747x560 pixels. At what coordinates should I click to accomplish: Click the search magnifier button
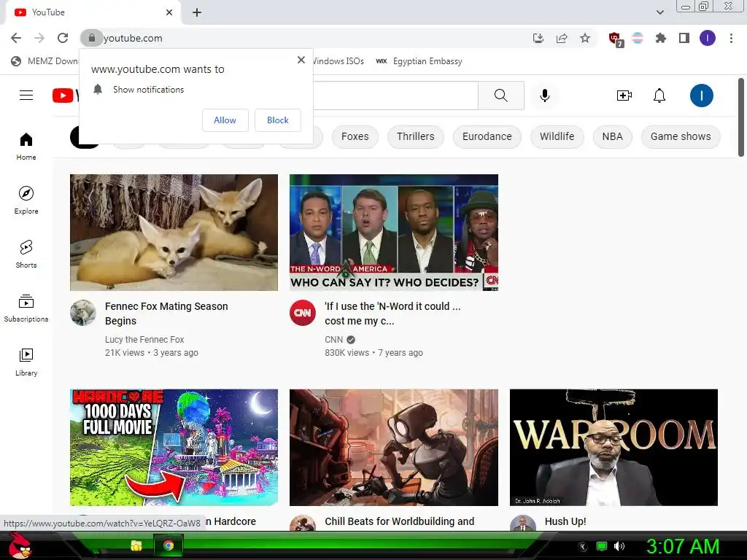point(500,96)
